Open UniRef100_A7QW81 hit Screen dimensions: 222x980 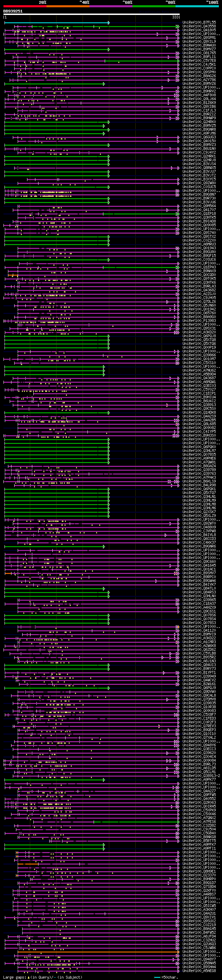(x=199, y=462)
